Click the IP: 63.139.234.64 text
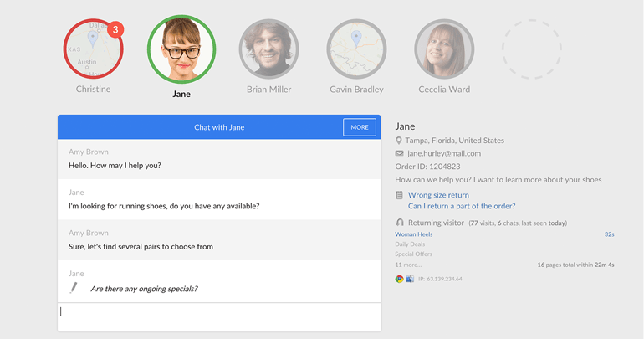This screenshot has height=339, width=644. (440, 279)
